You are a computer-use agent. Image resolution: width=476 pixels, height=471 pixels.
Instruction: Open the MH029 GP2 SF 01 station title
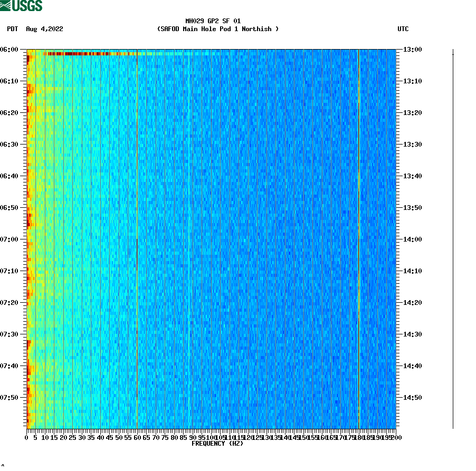(x=213, y=22)
